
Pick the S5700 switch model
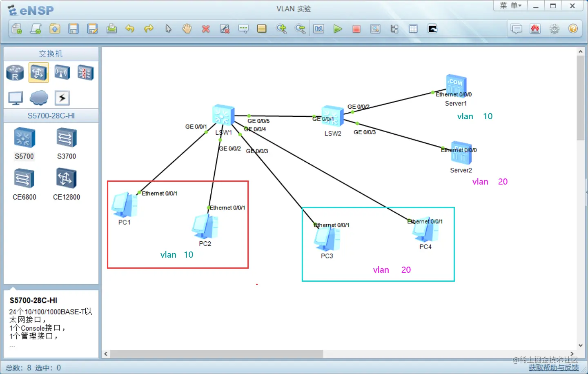click(x=24, y=143)
